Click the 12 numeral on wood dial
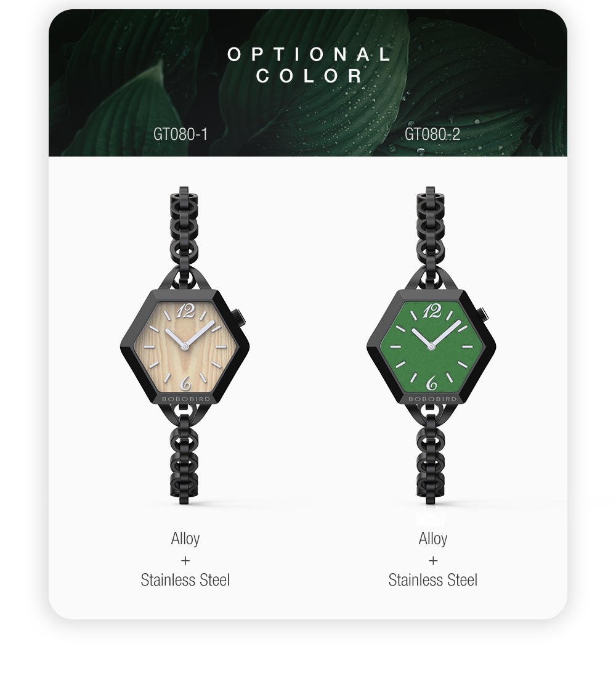This screenshot has height=686, width=616. coord(186,311)
